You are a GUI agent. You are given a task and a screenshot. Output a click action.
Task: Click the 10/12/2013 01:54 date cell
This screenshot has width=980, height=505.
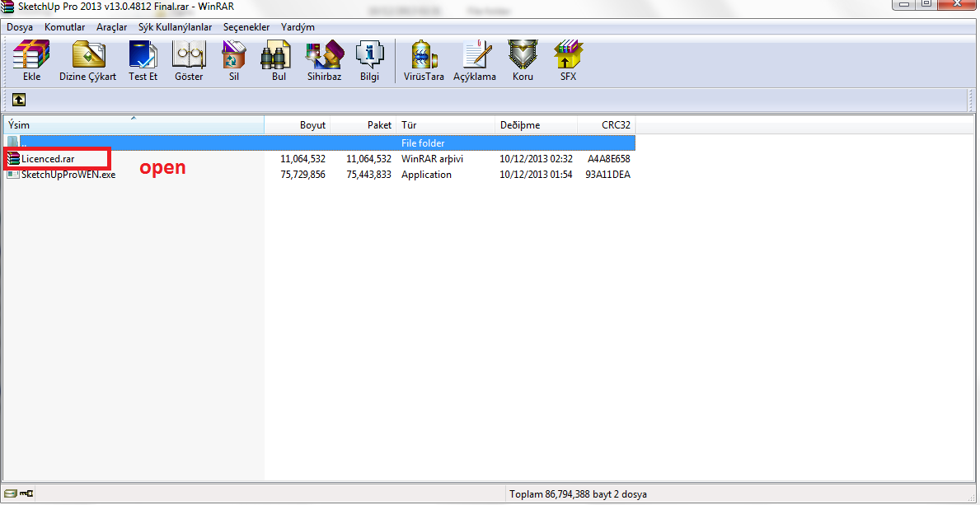pos(537,175)
